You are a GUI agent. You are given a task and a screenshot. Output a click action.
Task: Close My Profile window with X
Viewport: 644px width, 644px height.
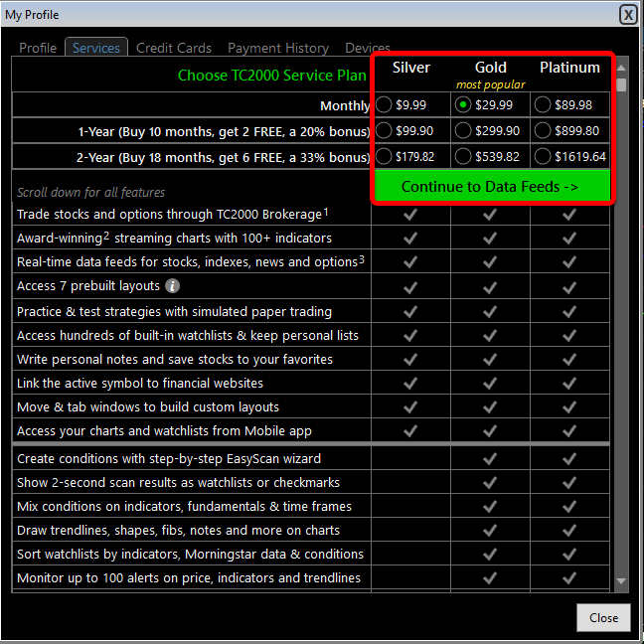tap(628, 15)
